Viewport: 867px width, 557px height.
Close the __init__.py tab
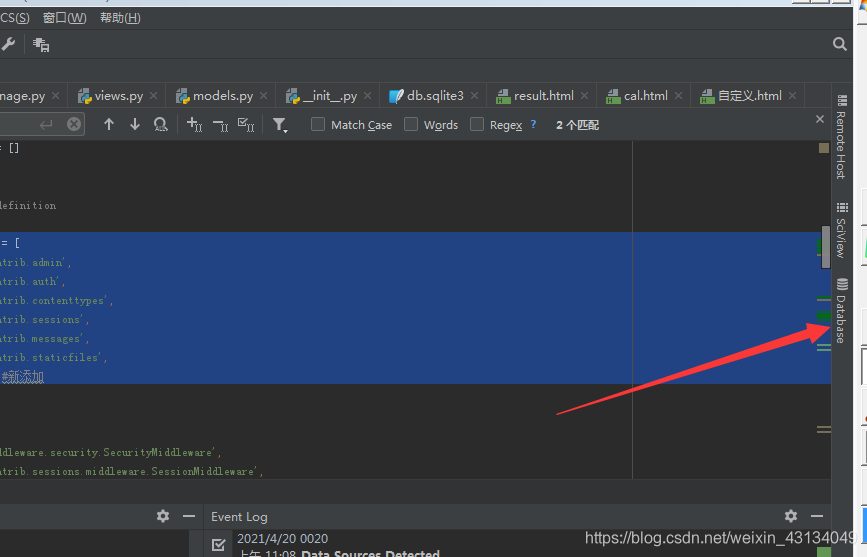pyautogui.click(x=368, y=96)
